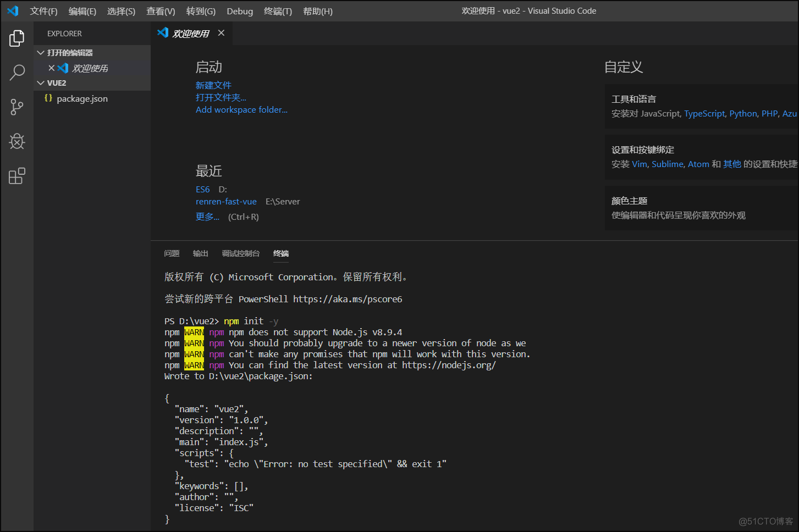Open the Debug view bug icon

17,141
